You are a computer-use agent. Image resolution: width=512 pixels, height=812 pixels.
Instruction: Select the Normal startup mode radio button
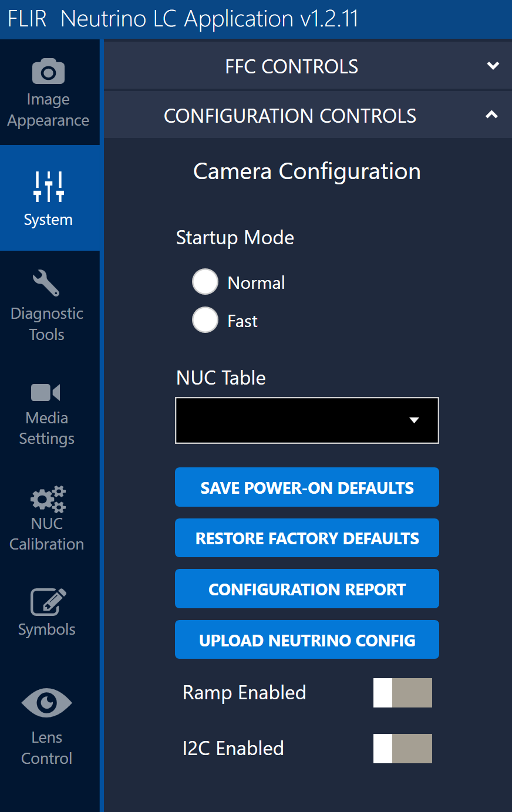tap(205, 282)
